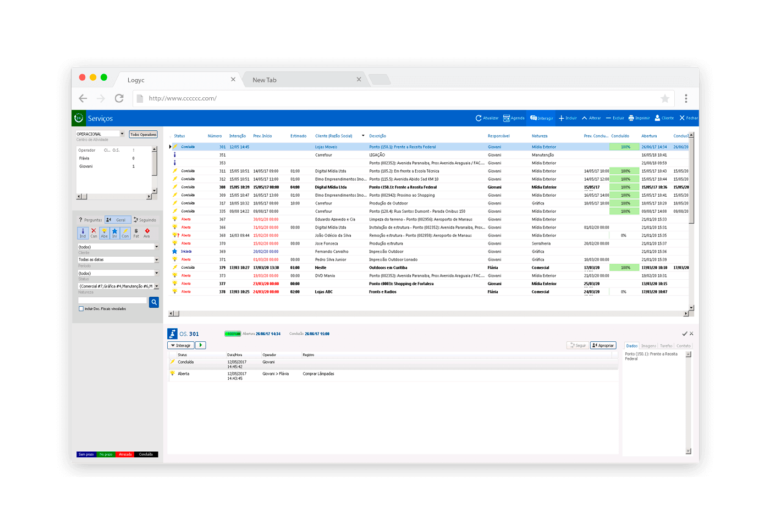
Task: Toggle the Ini started filter
Action: [114, 233]
